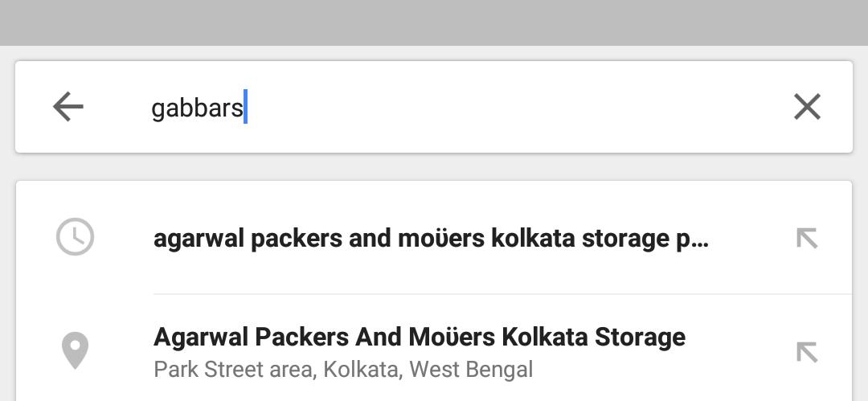Click the word 'kolkata' in the recent search
Screen dimensions: 868x401
tap(534, 238)
